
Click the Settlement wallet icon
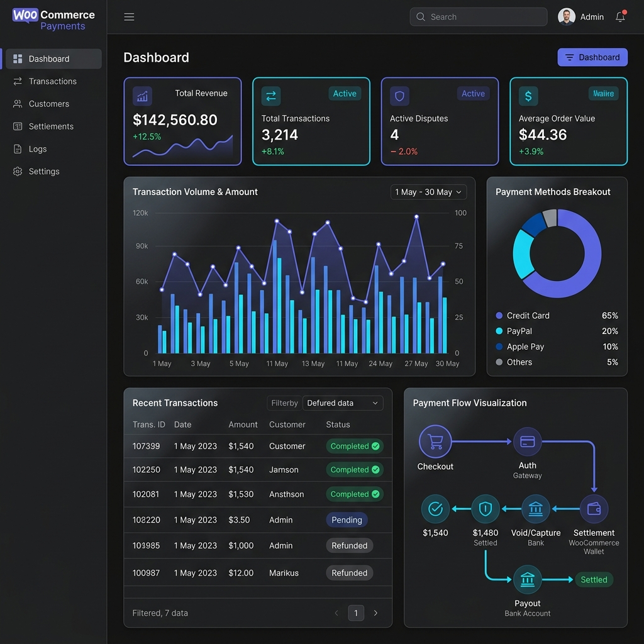[594, 509]
